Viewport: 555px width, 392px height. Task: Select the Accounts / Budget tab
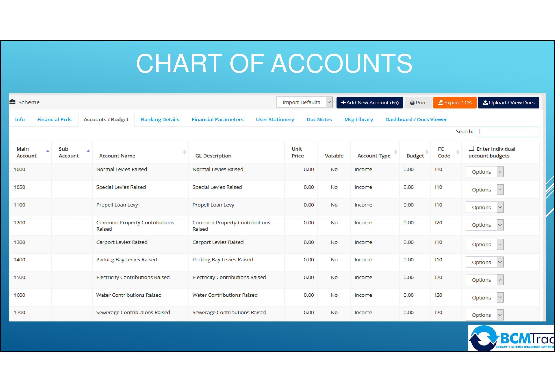click(x=106, y=120)
